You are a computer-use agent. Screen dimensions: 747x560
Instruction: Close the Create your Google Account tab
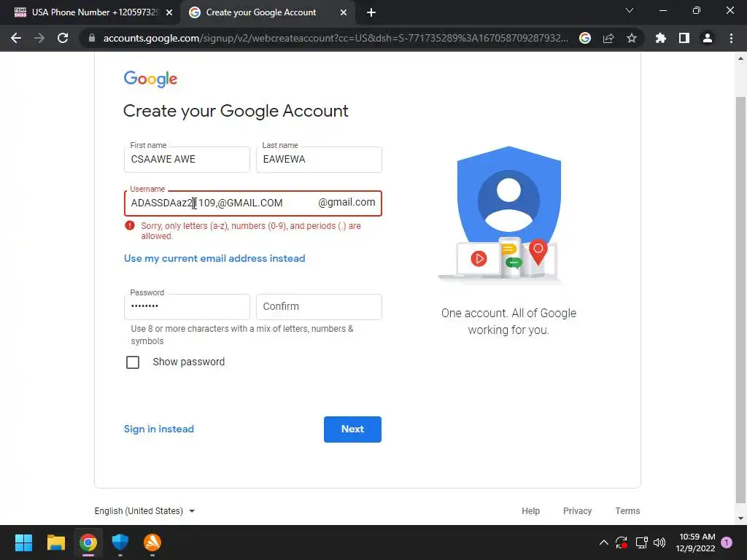click(344, 12)
